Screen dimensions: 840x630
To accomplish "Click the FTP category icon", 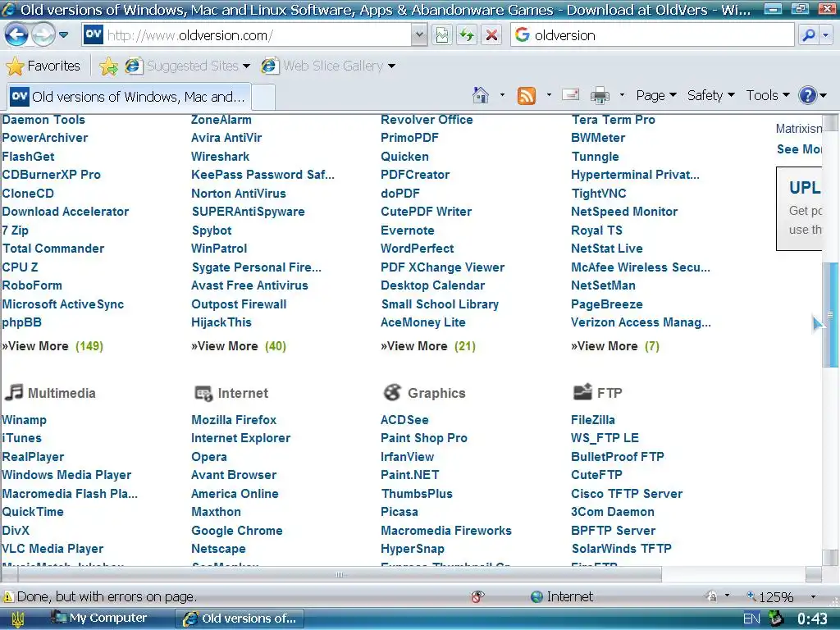I will 582,392.
